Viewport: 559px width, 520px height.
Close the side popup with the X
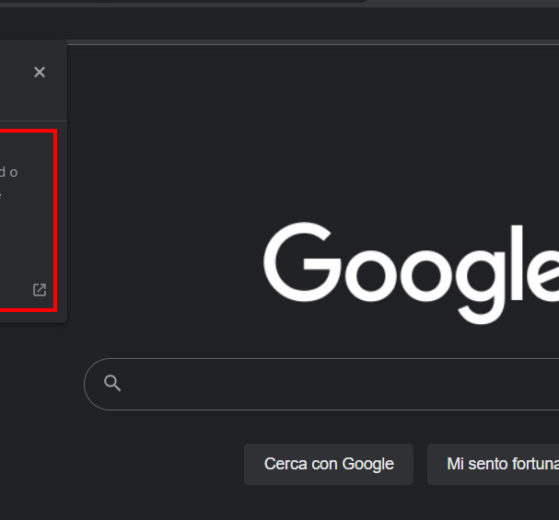tap(40, 72)
